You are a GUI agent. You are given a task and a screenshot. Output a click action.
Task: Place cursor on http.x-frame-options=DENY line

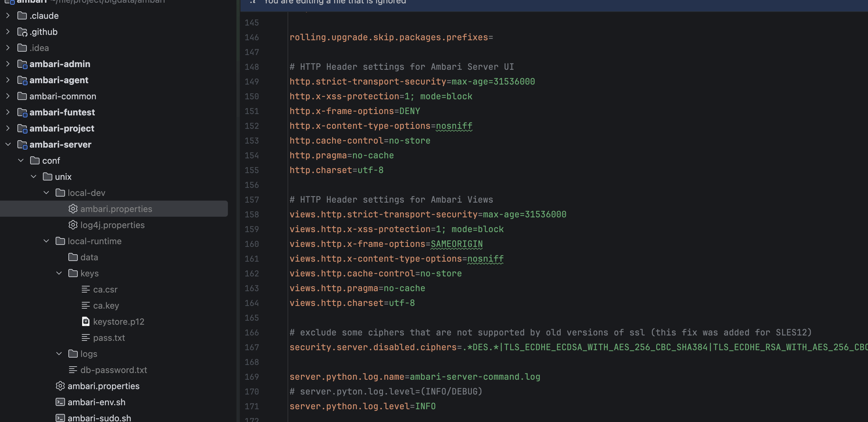point(355,111)
